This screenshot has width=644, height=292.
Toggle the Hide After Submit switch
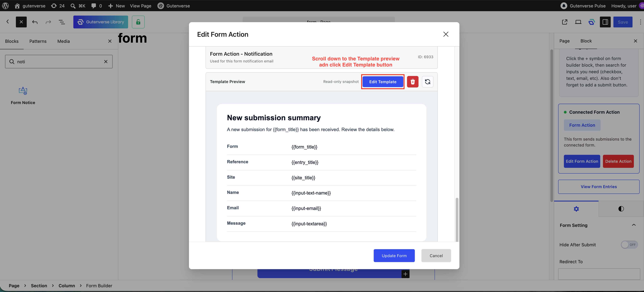629,244
